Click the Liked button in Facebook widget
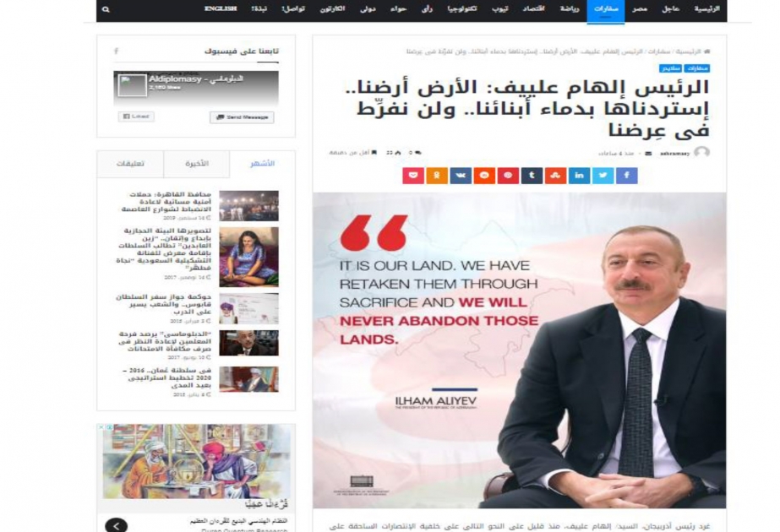 pyautogui.click(x=136, y=117)
